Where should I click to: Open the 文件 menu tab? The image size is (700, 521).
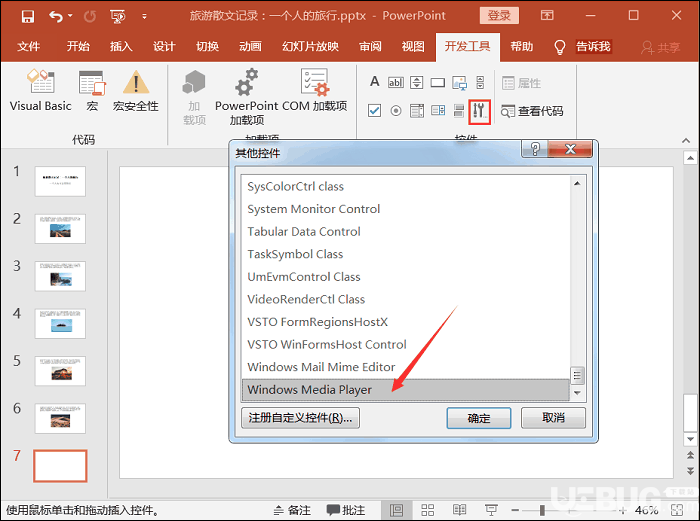click(28, 46)
